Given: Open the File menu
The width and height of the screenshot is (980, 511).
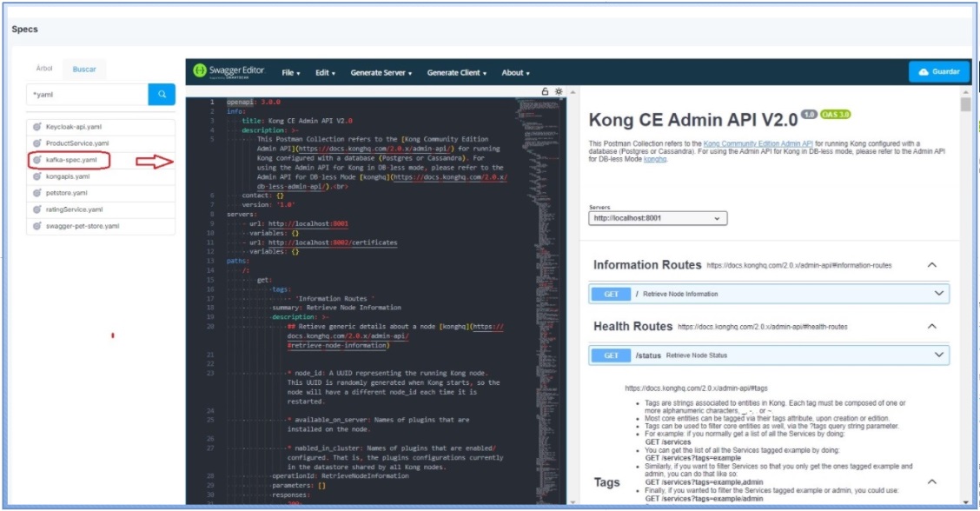Looking at the screenshot, I should click(x=290, y=73).
